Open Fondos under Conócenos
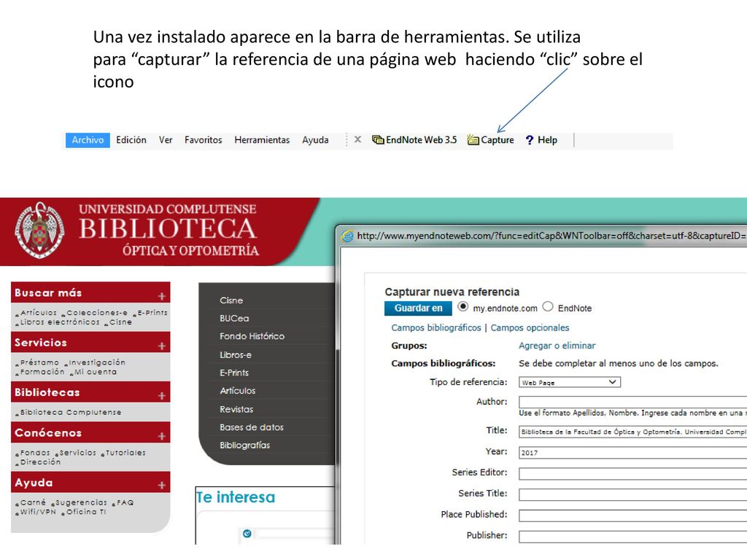 pyautogui.click(x=35, y=453)
